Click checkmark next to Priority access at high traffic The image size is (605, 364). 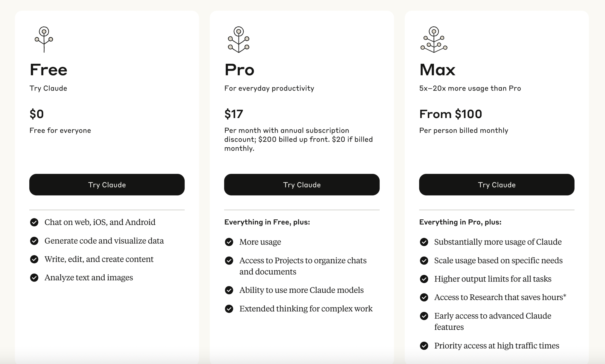[424, 345]
